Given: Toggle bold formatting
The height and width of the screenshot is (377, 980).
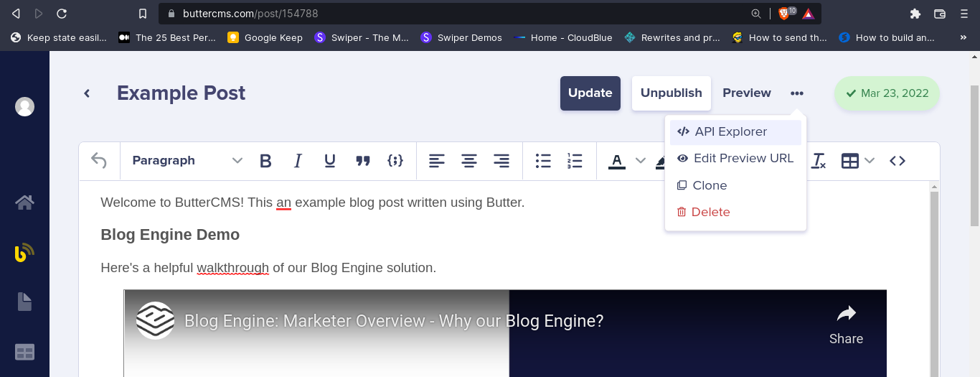Looking at the screenshot, I should pyautogui.click(x=265, y=161).
